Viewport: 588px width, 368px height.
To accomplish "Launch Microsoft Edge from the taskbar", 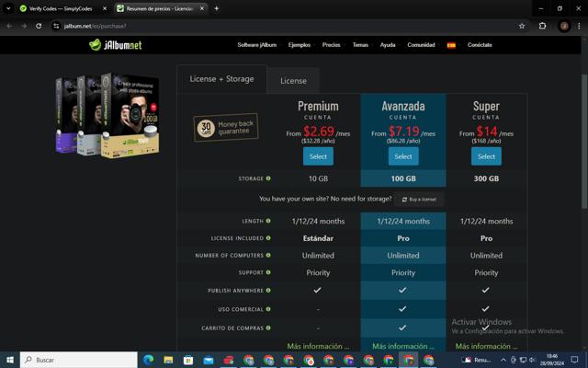I will coord(149,360).
